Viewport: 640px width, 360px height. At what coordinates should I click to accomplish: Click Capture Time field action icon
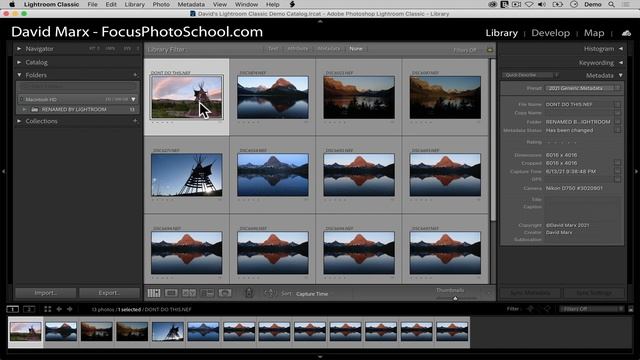618,171
